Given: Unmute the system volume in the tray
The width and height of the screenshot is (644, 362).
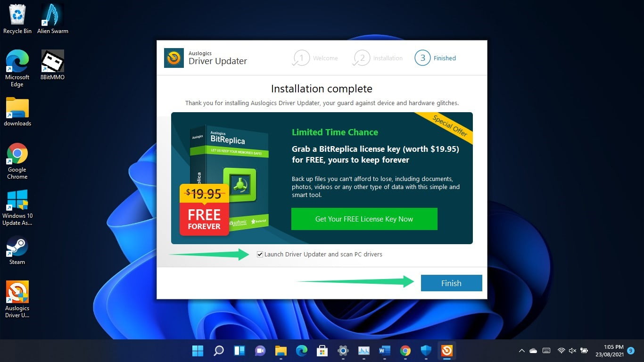Looking at the screenshot, I should [572, 351].
